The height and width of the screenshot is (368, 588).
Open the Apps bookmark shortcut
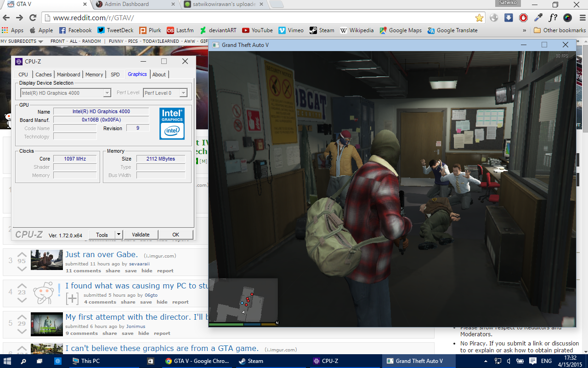(x=13, y=30)
